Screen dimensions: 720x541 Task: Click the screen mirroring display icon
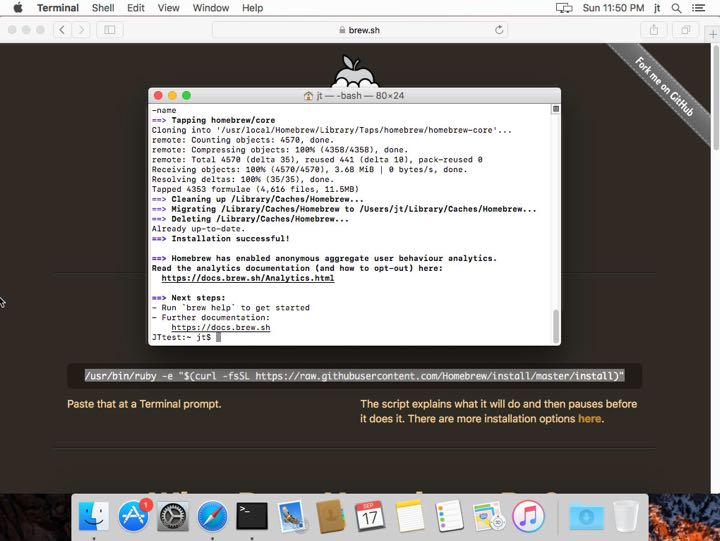tap(564, 8)
